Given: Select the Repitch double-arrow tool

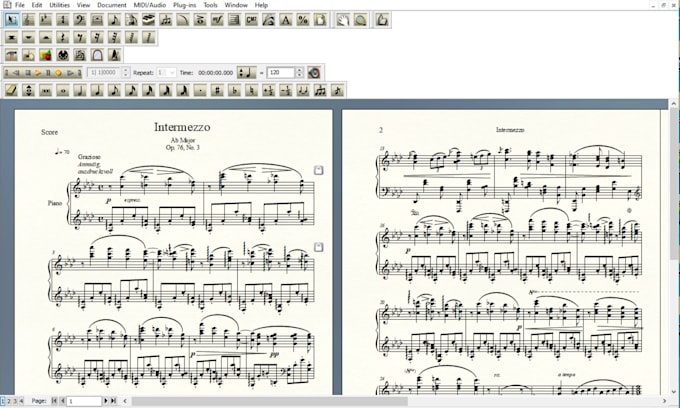Looking at the screenshot, I should [x=28, y=90].
